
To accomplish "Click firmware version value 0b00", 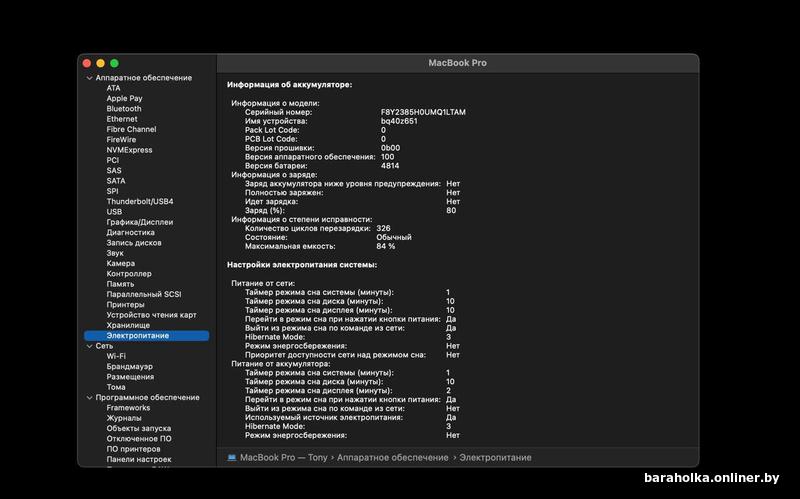I will click(391, 148).
